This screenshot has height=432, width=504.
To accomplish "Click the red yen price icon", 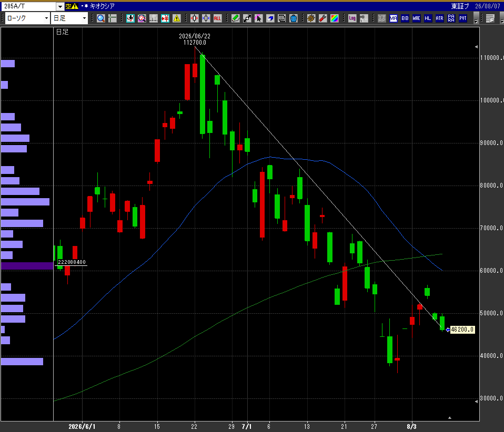I will (x=165, y=18).
